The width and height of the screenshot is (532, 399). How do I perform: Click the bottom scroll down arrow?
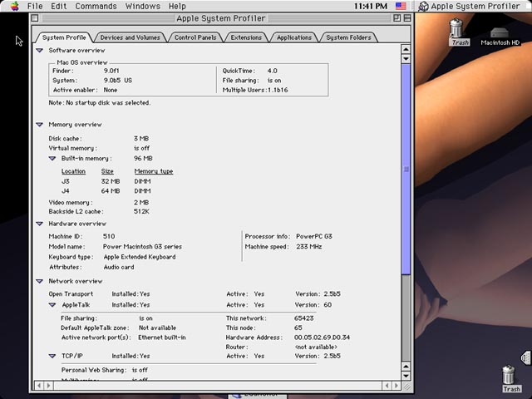[406, 376]
